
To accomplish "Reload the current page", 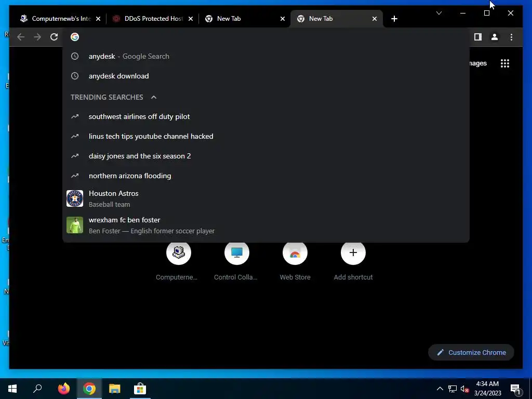I will tap(54, 37).
